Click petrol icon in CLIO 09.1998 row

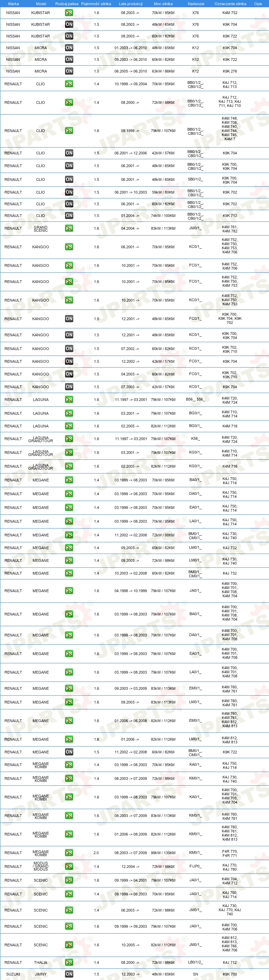coord(69,130)
